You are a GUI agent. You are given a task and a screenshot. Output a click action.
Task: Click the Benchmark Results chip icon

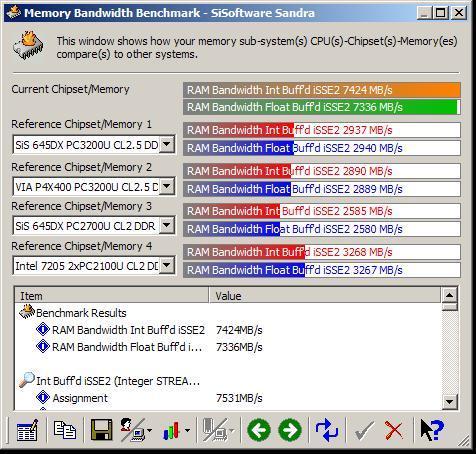[x=27, y=312]
